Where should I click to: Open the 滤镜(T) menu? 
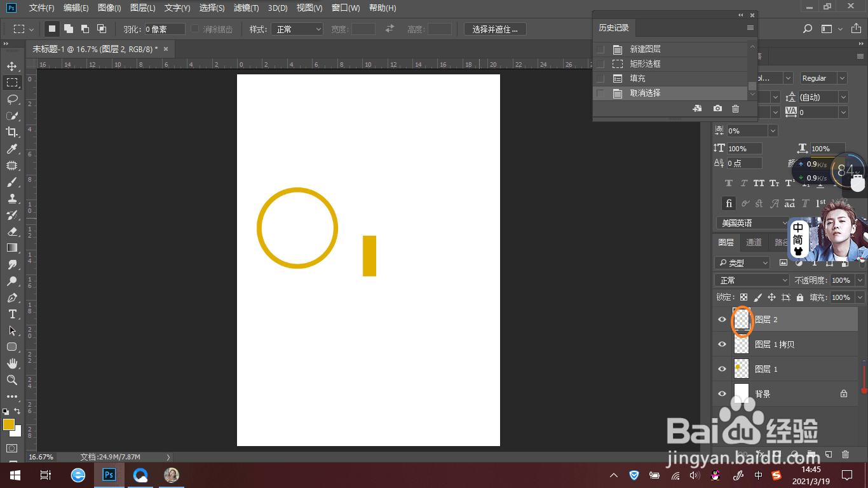(246, 8)
